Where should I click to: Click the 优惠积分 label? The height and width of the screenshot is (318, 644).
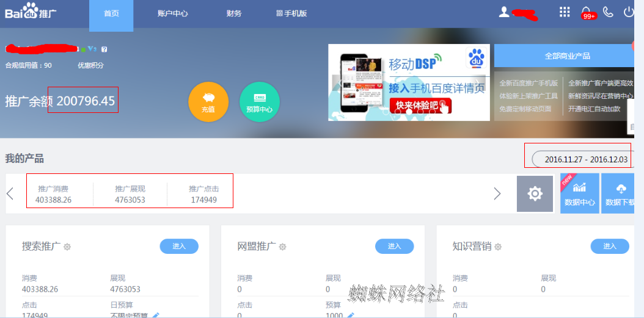91,65
